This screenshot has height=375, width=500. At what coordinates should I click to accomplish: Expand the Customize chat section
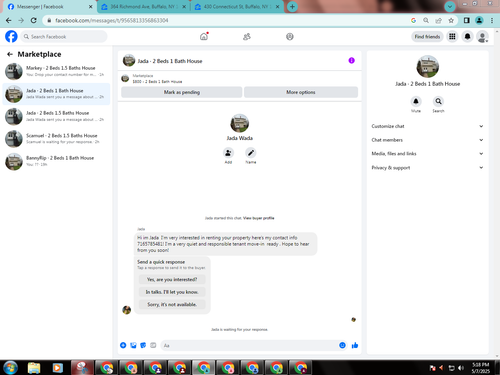click(x=427, y=126)
